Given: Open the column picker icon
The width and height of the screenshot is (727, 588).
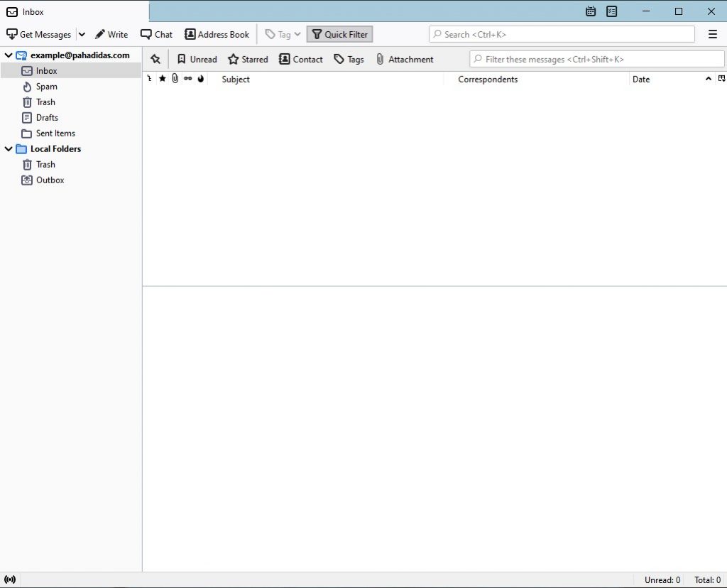Looking at the screenshot, I should 721,79.
